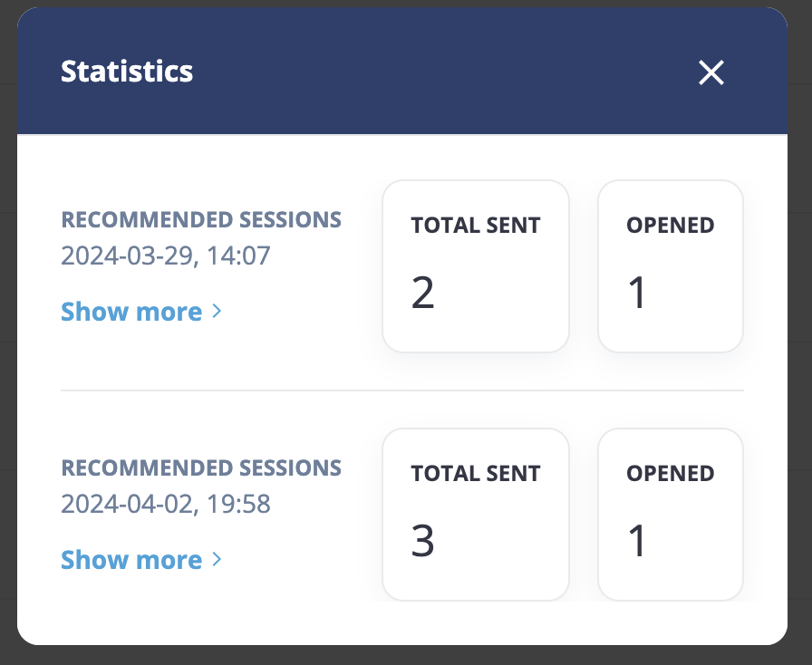Click the divider line between the two sessions

click(401, 390)
